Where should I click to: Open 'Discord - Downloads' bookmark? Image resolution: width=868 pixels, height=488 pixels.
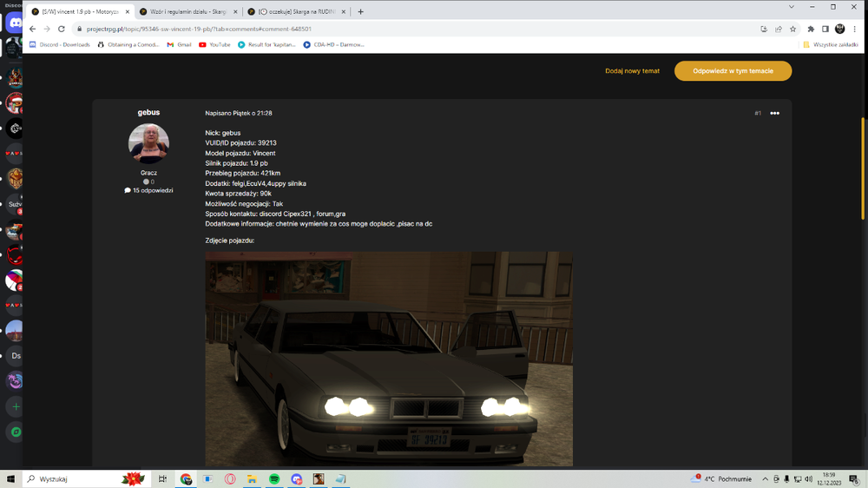(x=59, y=45)
